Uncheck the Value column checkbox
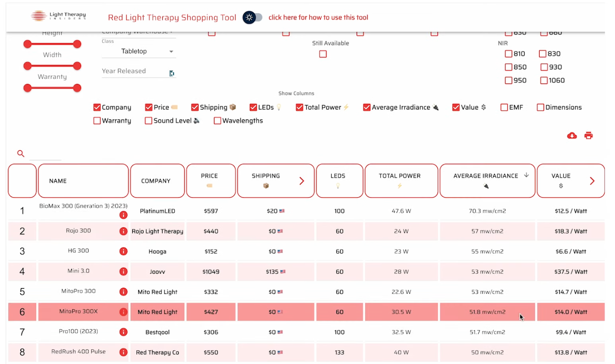 456,107
